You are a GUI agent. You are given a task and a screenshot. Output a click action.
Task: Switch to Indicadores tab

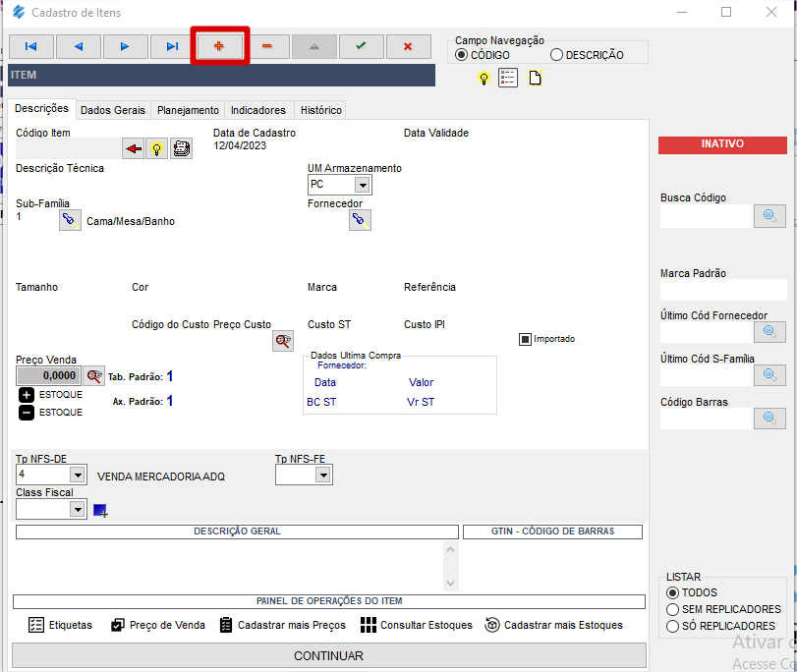[x=258, y=110]
